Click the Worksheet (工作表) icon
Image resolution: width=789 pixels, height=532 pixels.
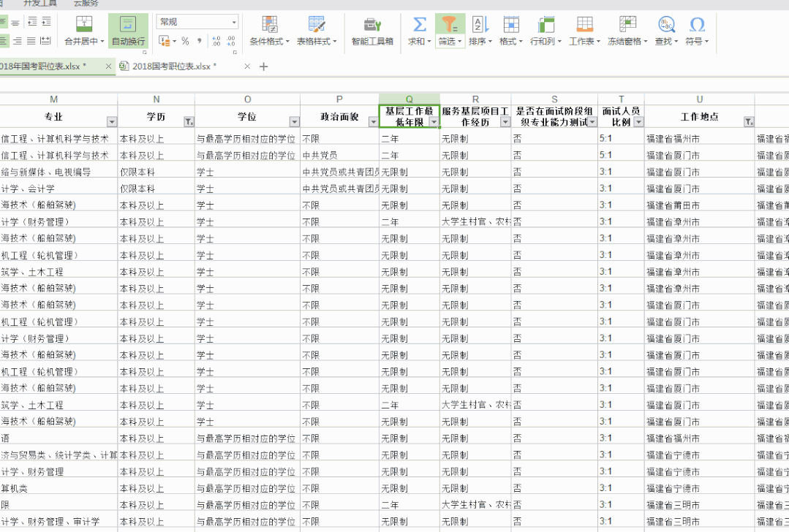(584, 24)
